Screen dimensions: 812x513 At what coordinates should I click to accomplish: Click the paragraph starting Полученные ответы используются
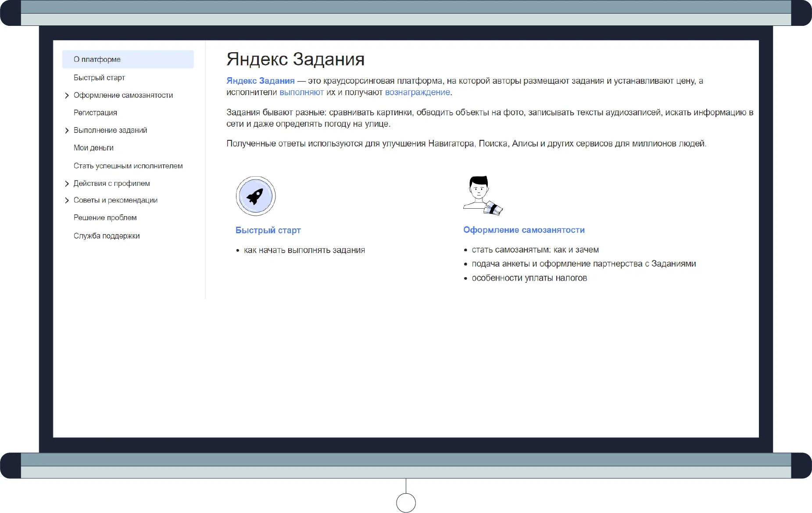(466, 143)
